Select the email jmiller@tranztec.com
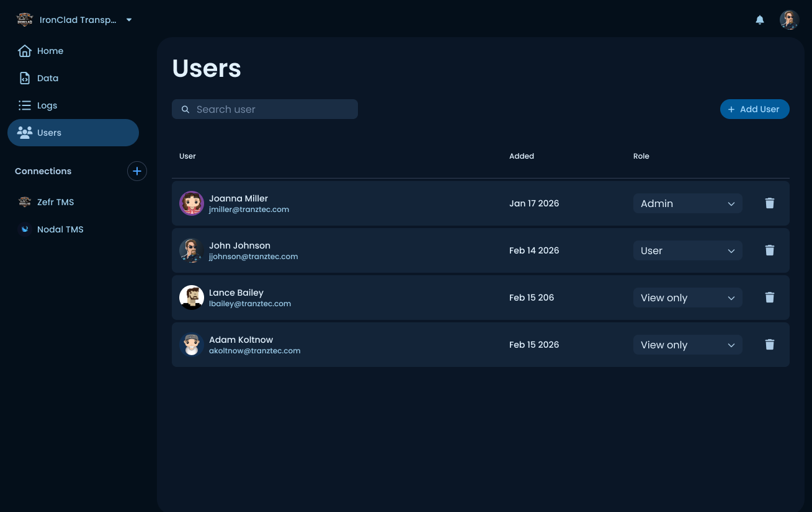Screen dimensions: 812x512 249,210
